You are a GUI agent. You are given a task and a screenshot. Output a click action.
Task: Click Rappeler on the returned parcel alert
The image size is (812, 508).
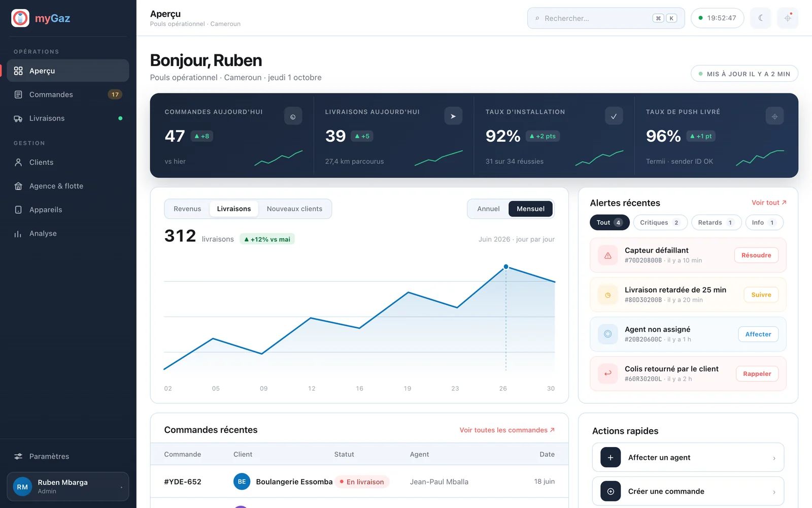tap(757, 374)
